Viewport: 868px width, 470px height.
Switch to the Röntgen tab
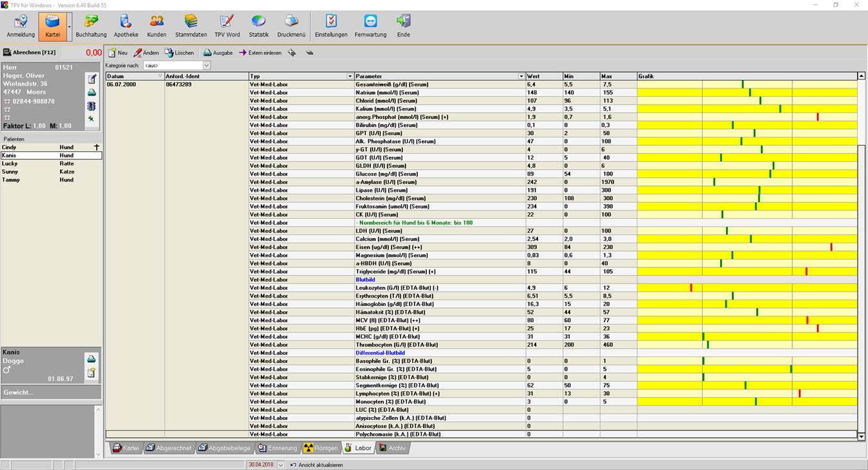click(321, 448)
